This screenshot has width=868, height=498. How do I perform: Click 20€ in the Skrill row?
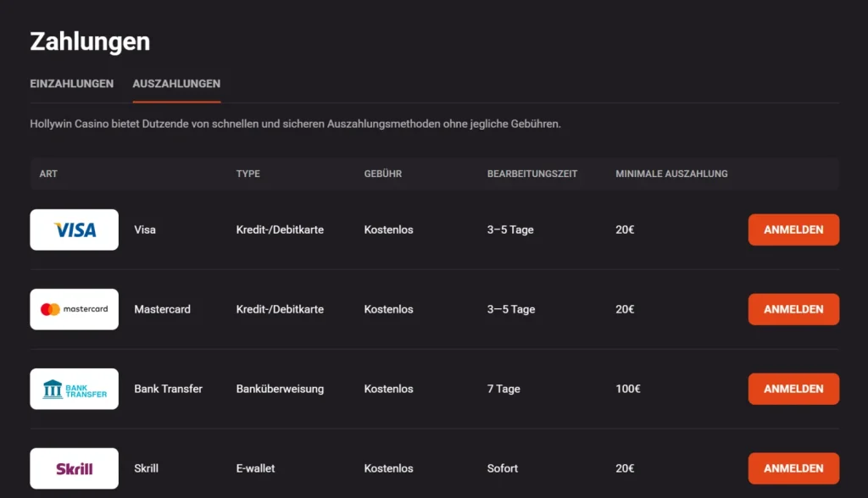click(x=625, y=468)
